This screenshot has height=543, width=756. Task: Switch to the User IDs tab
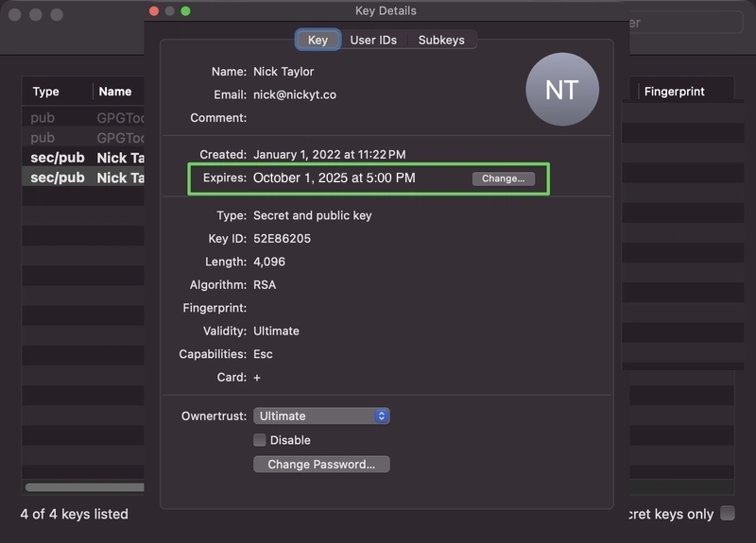click(373, 40)
